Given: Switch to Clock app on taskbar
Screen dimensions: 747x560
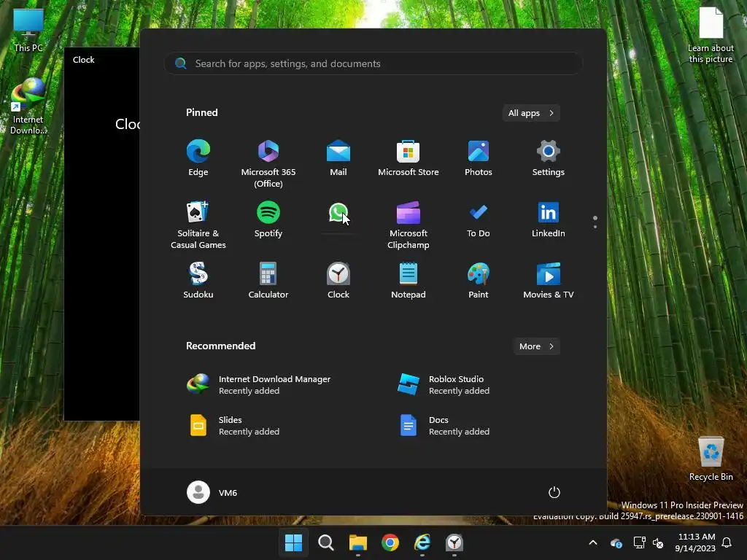Looking at the screenshot, I should coord(454,542).
